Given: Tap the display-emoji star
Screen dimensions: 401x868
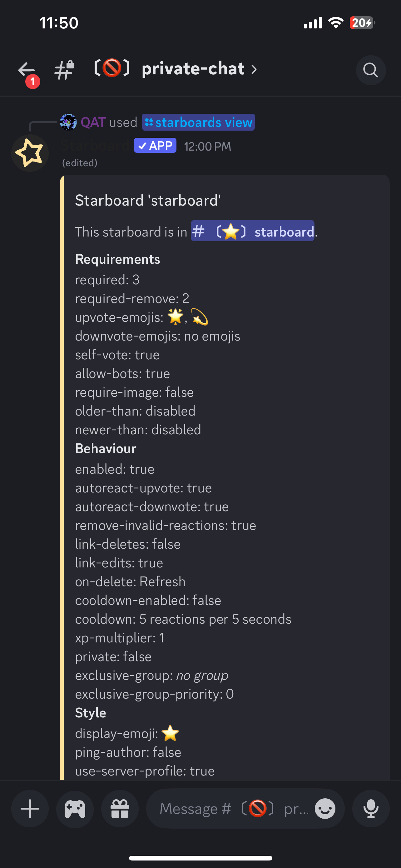Looking at the screenshot, I should coord(171,733).
